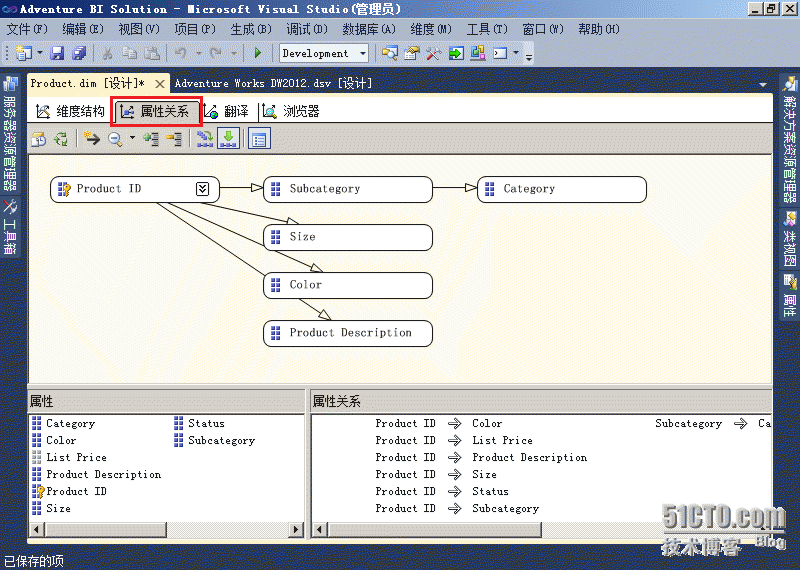
Task: Open the 生成 menu
Action: click(251, 29)
